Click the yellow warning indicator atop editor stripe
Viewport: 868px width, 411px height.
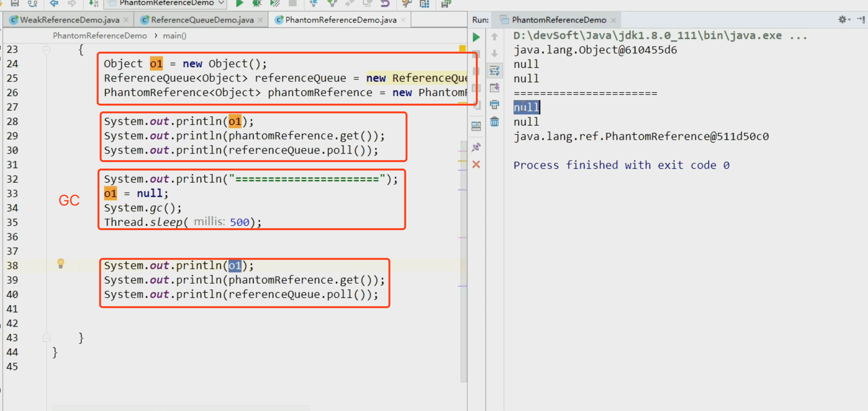coord(462,48)
